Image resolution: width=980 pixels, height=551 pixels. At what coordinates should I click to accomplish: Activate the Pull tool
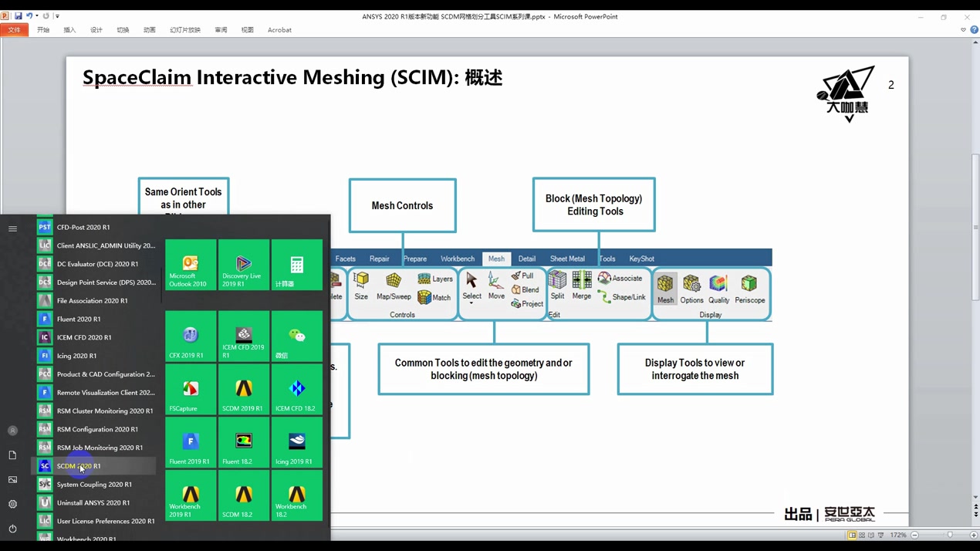coord(522,275)
